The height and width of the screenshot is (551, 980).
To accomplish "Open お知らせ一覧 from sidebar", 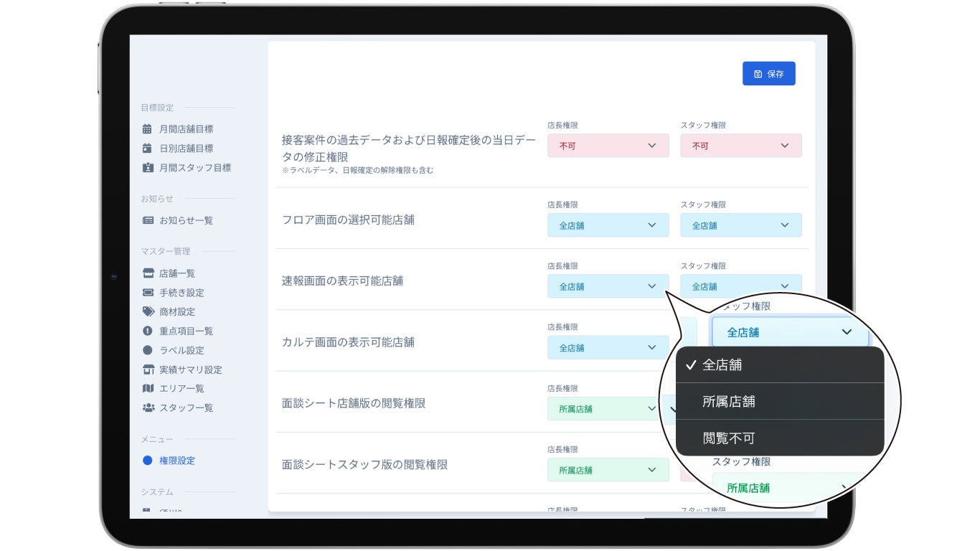I will coord(187,220).
